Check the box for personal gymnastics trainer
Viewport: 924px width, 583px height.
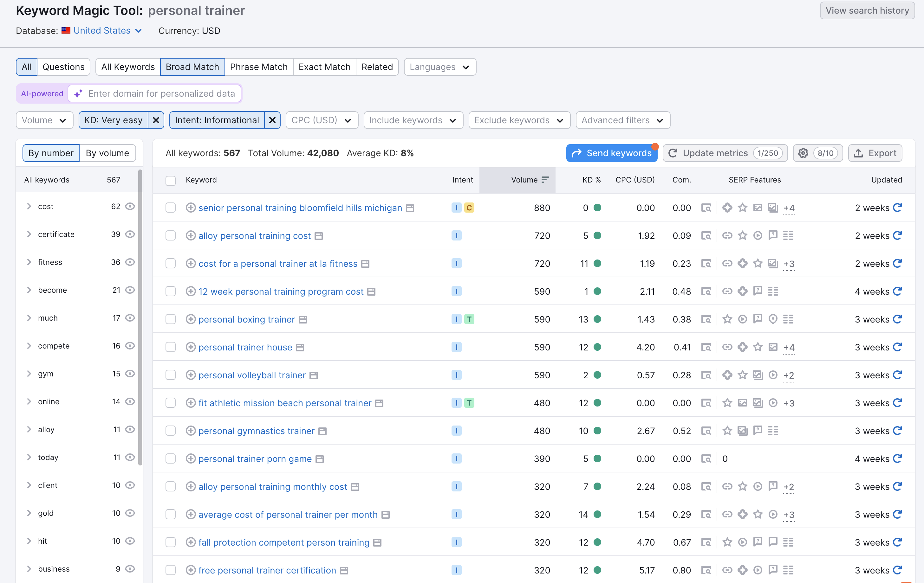170,431
